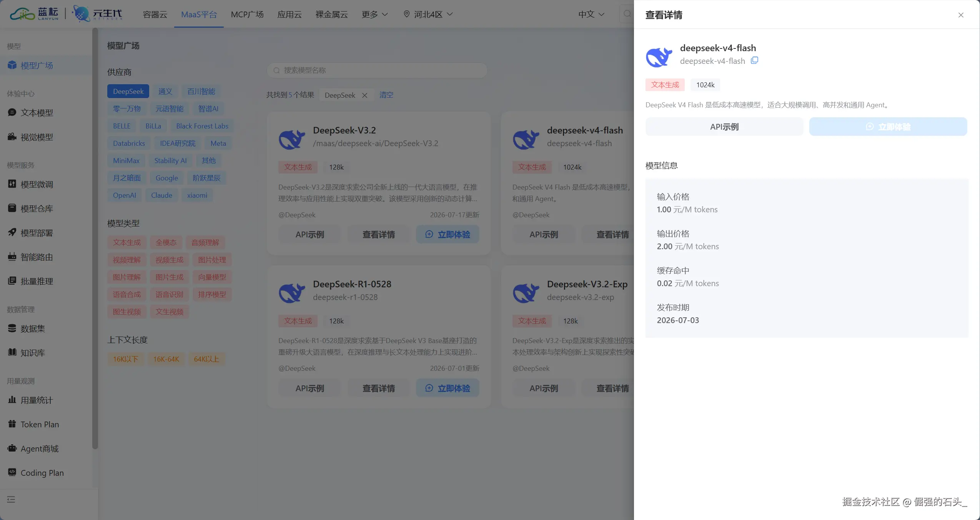Open 批量推理 icon in sidebar

12,281
